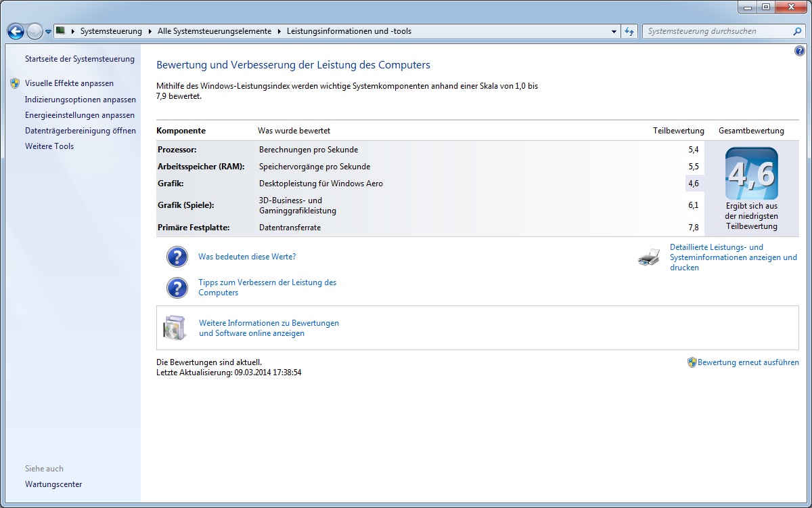The image size is (812, 508).
Task: Open Weitere Tools link
Action: coord(49,146)
